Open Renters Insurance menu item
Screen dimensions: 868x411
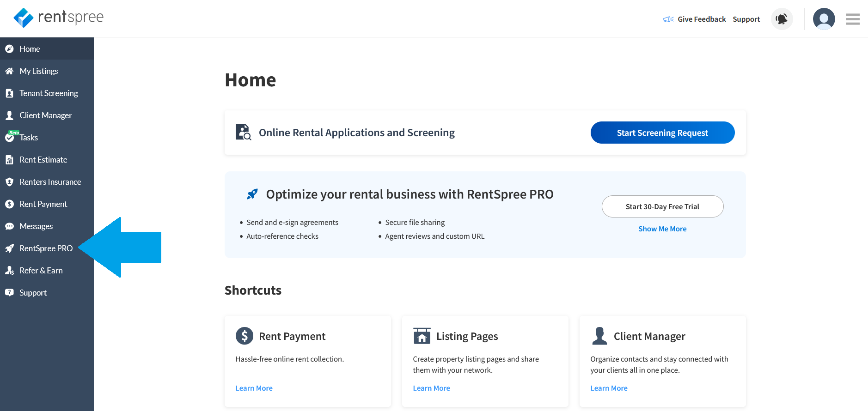47,182
